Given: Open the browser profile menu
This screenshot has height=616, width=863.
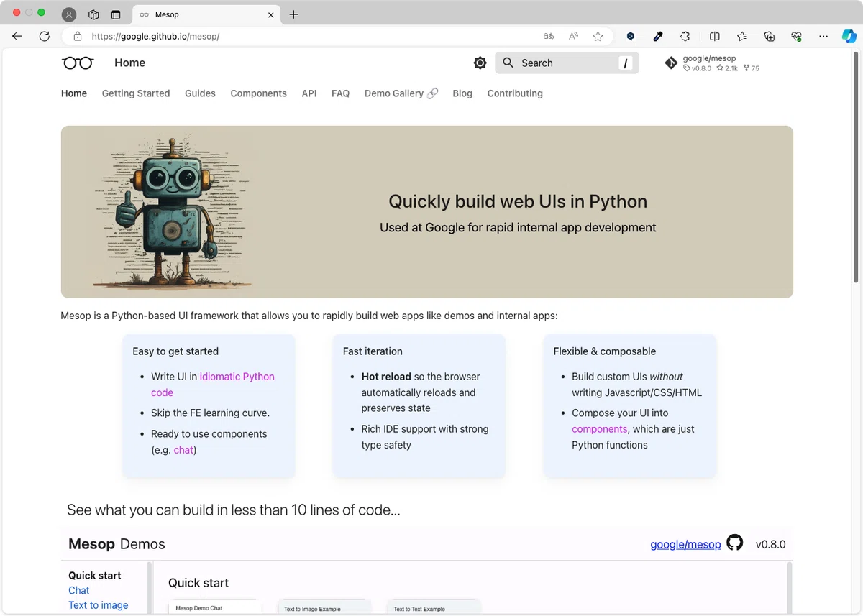Looking at the screenshot, I should [x=69, y=14].
